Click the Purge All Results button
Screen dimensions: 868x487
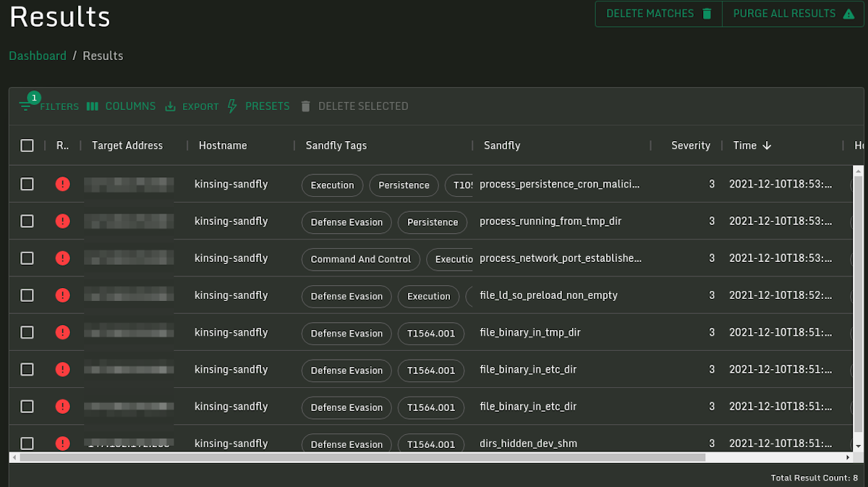pos(785,13)
